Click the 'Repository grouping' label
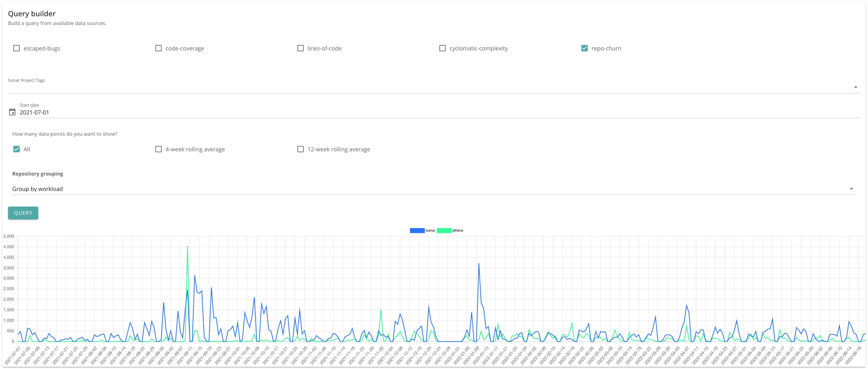The height and width of the screenshot is (369, 868). click(x=38, y=174)
